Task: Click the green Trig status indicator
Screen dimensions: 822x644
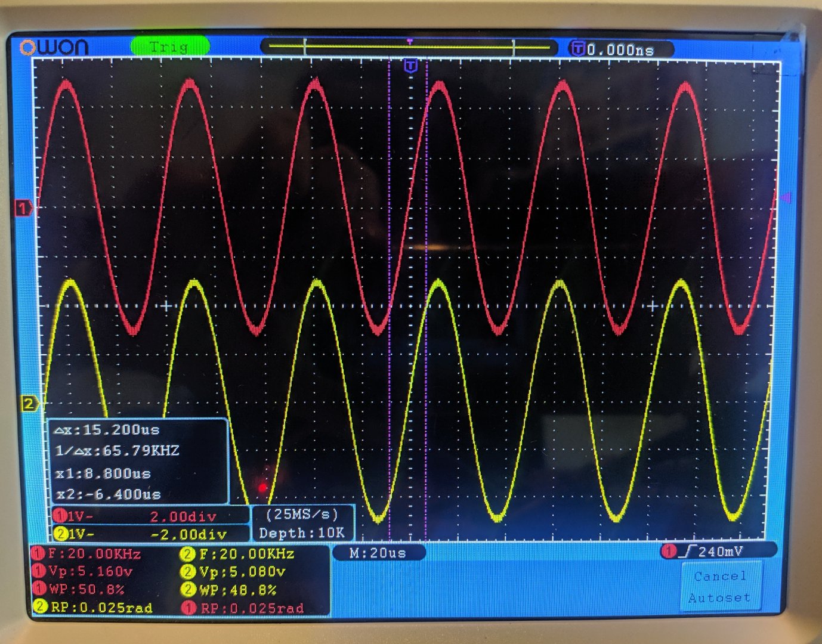Action: click(169, 47)
